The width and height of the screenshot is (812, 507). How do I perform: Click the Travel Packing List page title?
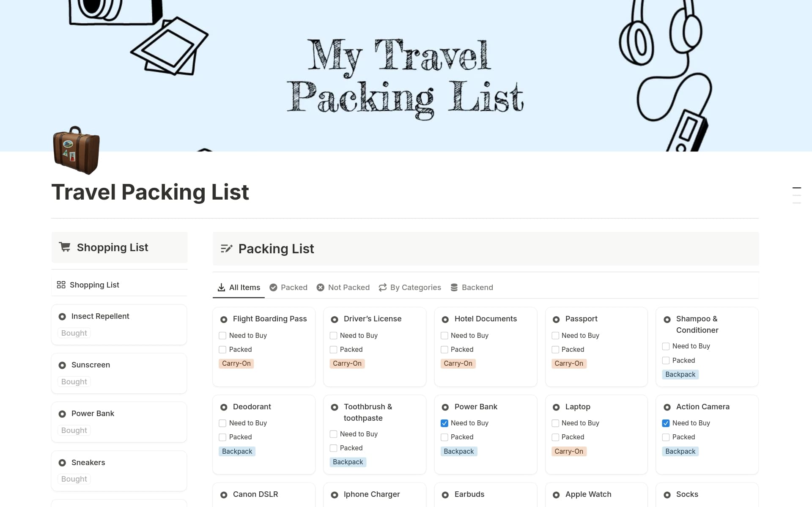tap(150, 192)
